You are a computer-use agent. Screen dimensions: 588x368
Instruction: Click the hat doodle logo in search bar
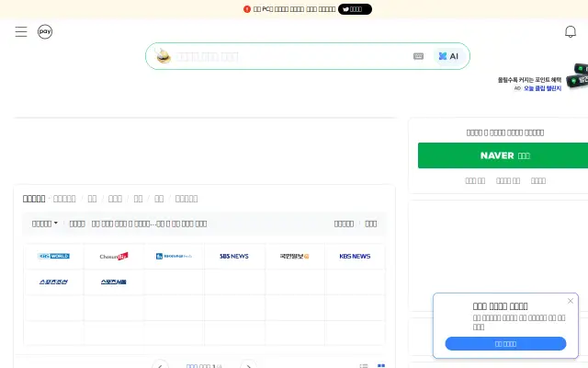[x=164, y=56]
